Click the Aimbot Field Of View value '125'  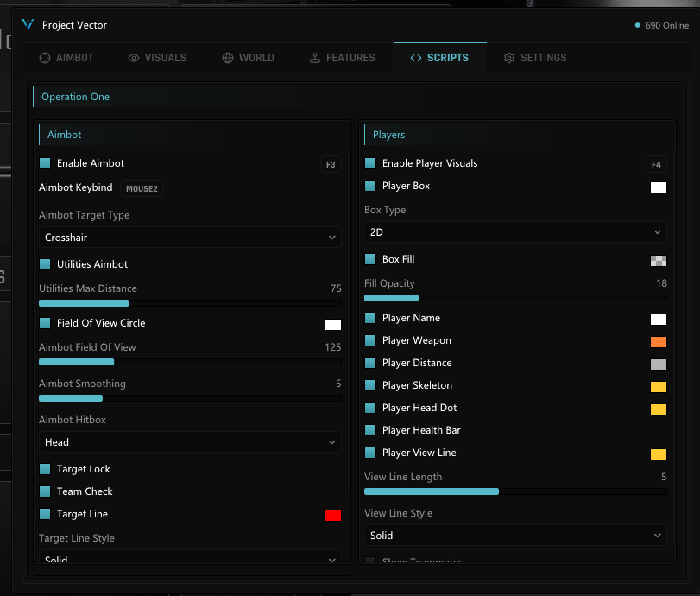coord(333,347)
